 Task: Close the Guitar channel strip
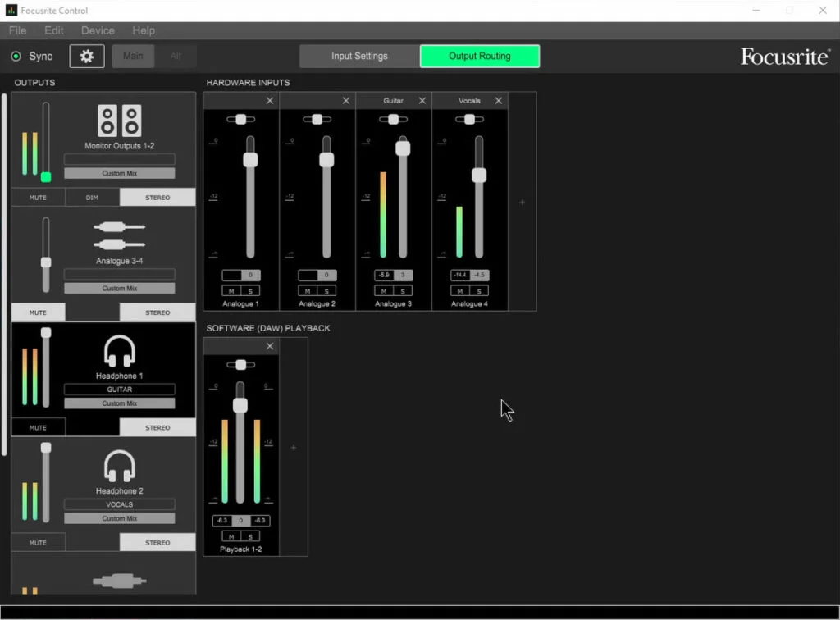click(x=422, y=101)
